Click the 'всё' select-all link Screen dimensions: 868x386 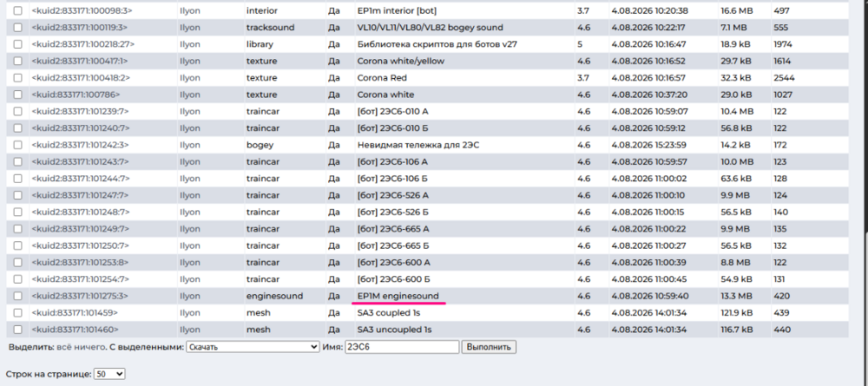click(65, 347)
